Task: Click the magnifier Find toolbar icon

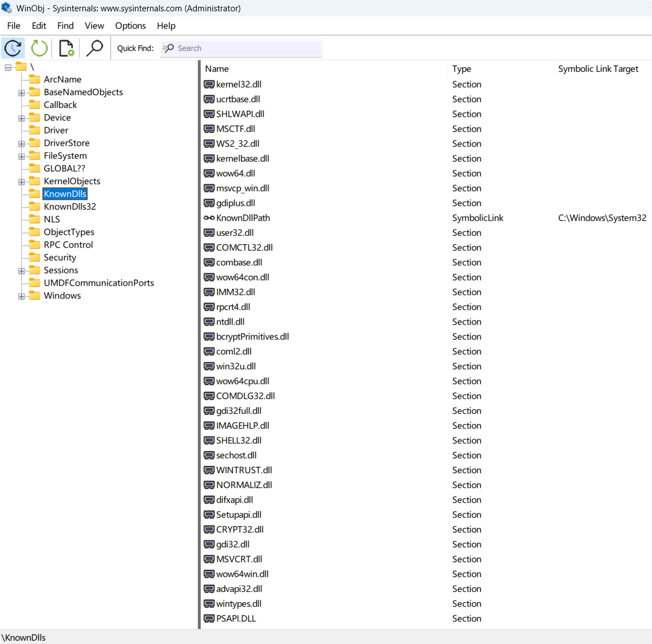Action: coord(94,48)
